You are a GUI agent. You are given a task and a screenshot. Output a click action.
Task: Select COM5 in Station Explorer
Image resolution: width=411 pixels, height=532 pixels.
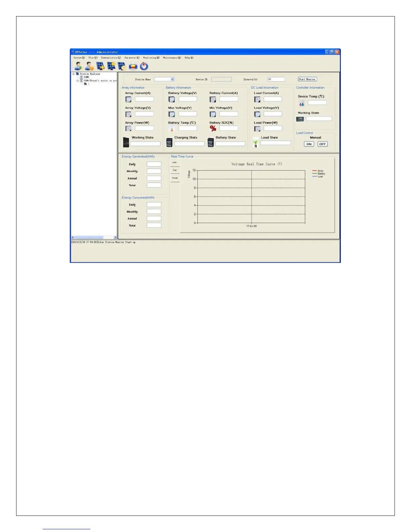pyautogui.click(x=86, y=77)
